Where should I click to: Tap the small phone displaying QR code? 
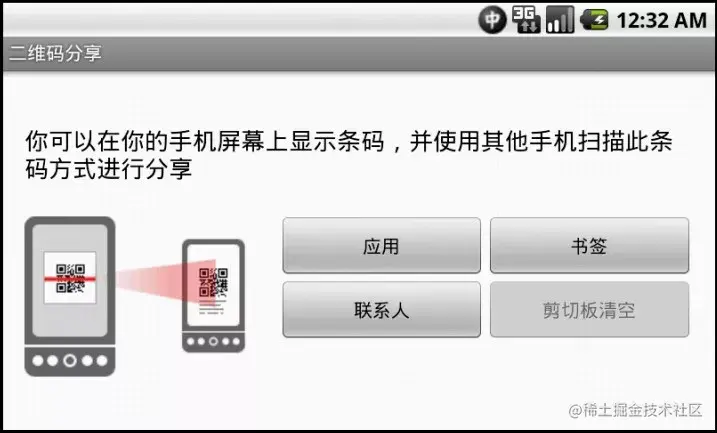(x=214, y=296)
